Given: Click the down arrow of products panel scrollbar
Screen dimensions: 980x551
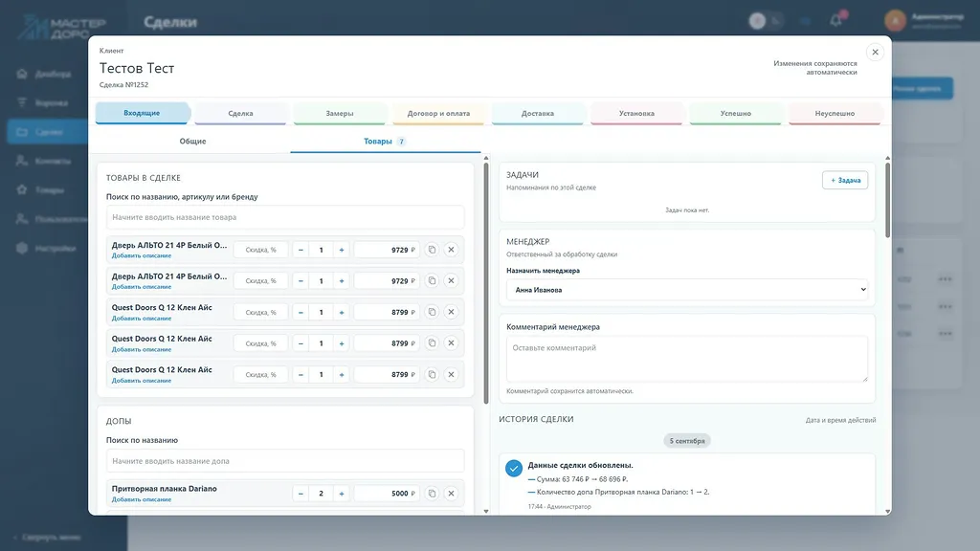Looking at the screenshot, I should pyautogui.click(x=485, y=512).
